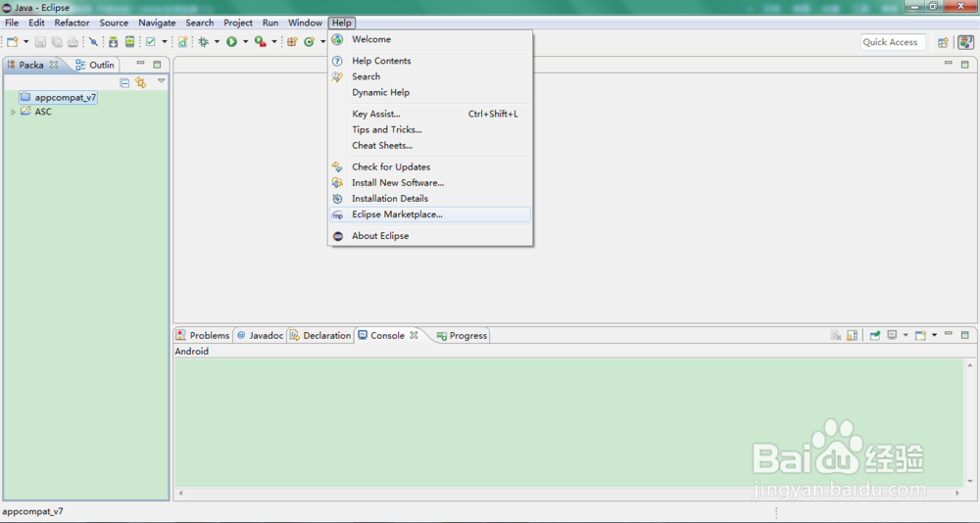Click the Save floppy disk icon
The width and height of the screenshot is (980, 523).
tap(40, 42)
